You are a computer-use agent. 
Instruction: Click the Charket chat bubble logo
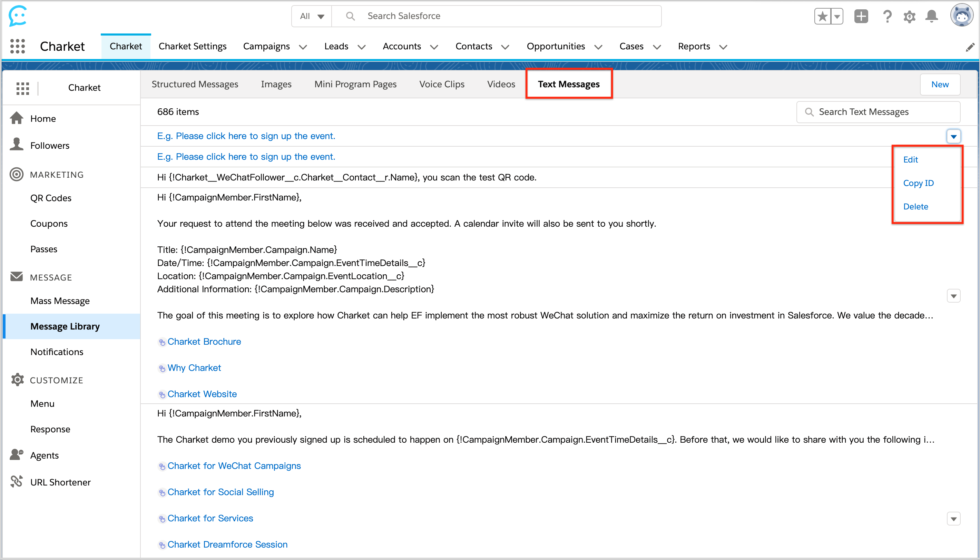click(18, 16)
